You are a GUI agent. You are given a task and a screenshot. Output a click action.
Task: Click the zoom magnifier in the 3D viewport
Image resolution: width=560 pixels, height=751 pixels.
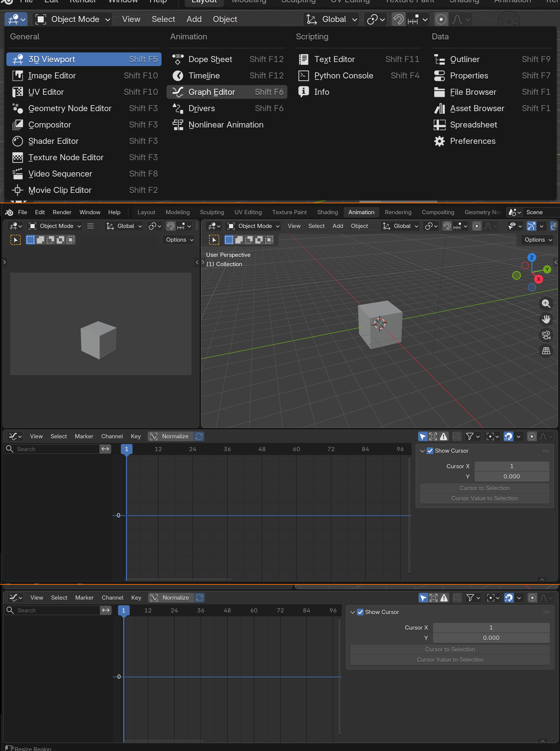click(x=546, y=303)
